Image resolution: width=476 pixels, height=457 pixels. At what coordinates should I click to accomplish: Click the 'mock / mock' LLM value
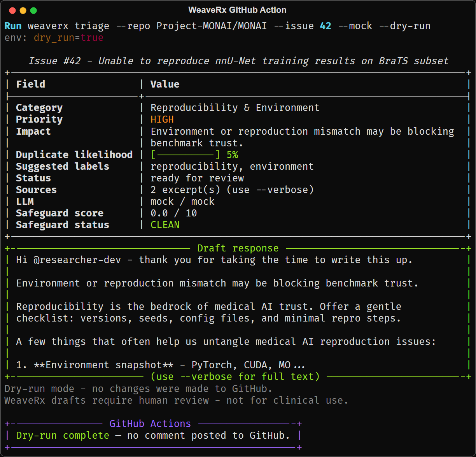click(182, 201)
